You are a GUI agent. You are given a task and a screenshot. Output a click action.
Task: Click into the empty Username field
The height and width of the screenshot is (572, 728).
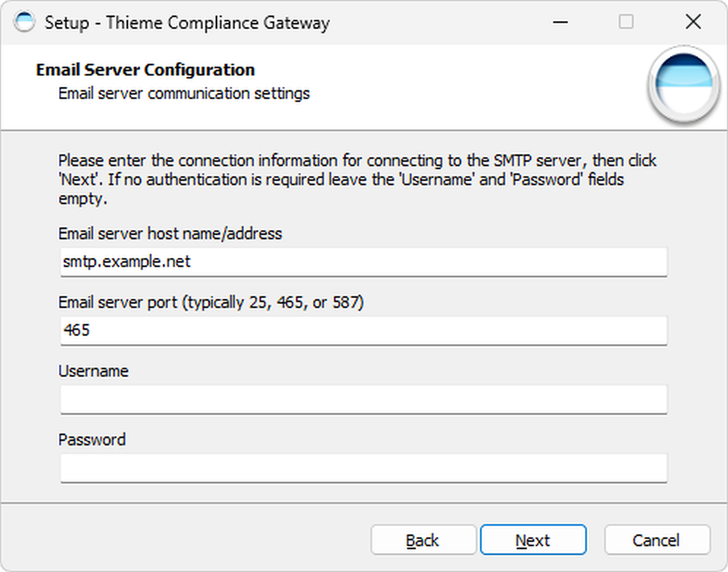click(x=363, y=399)
